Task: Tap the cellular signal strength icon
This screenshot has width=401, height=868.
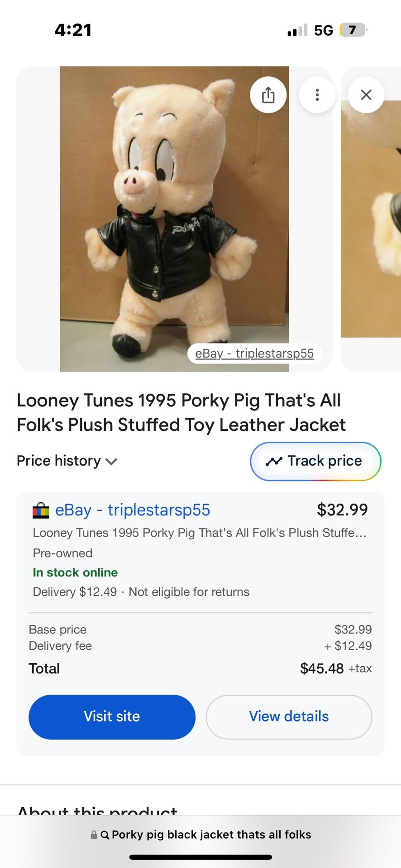Action: coord(296,30)
